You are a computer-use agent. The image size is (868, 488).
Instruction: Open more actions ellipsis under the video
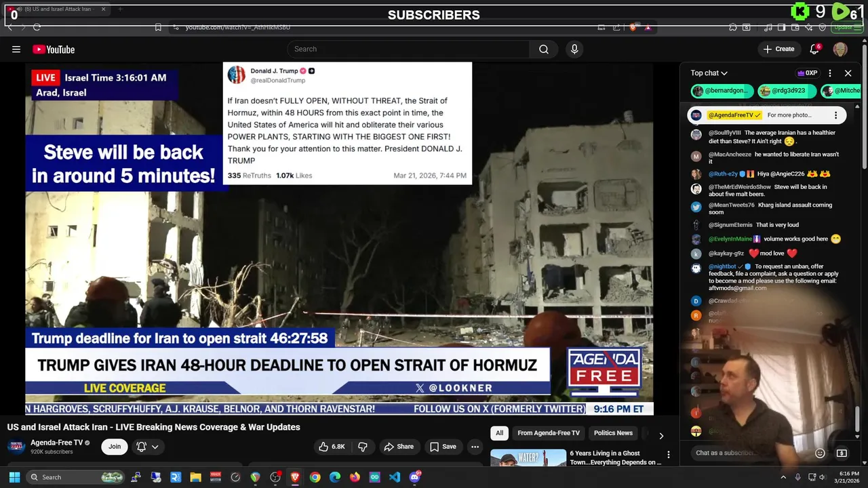(475, 447)
